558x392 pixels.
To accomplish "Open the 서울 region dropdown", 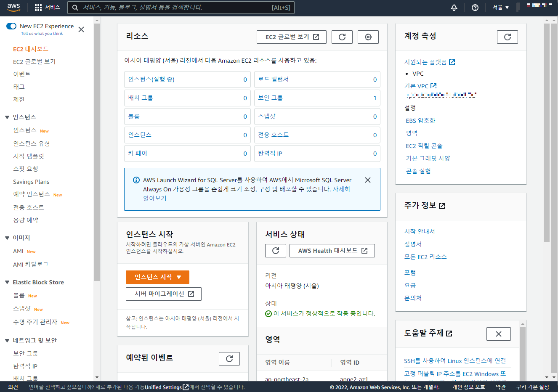I will [x=501, y=8].
